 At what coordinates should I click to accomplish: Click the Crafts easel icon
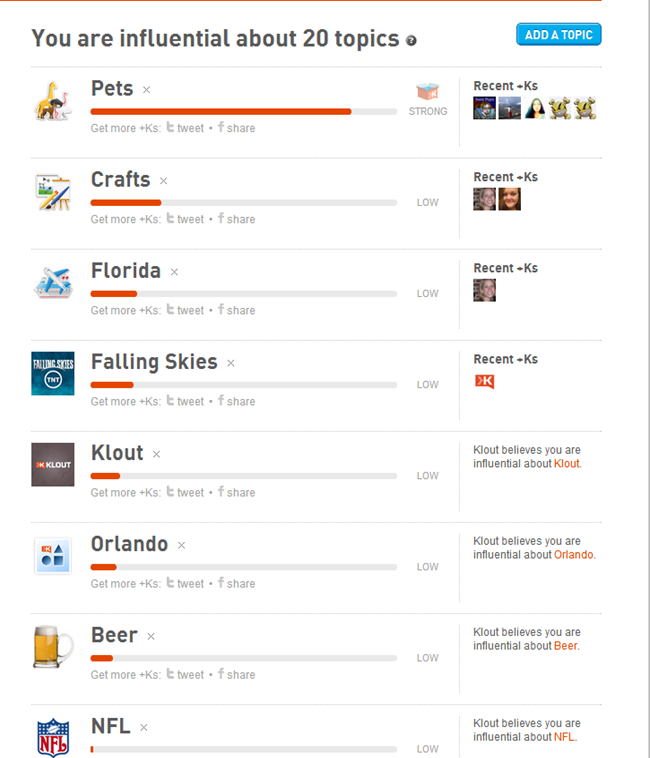pyautogui.click(x=52, y=192)
